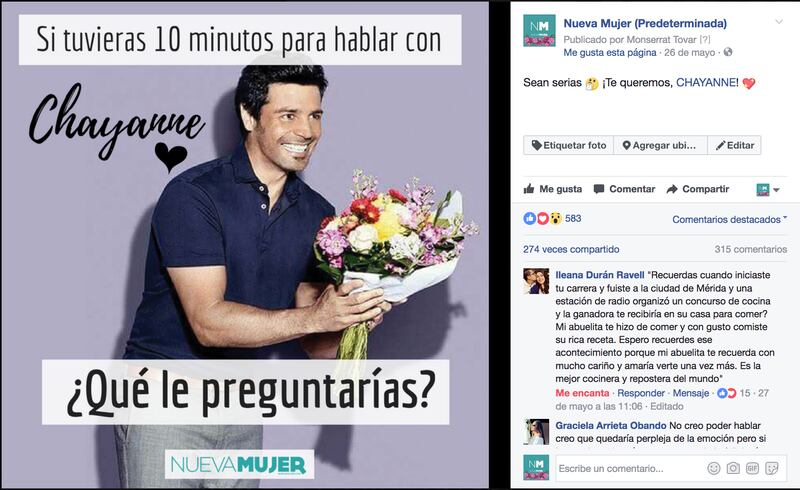
Task: Attach a photo with the camera icon
Action: 733,468
